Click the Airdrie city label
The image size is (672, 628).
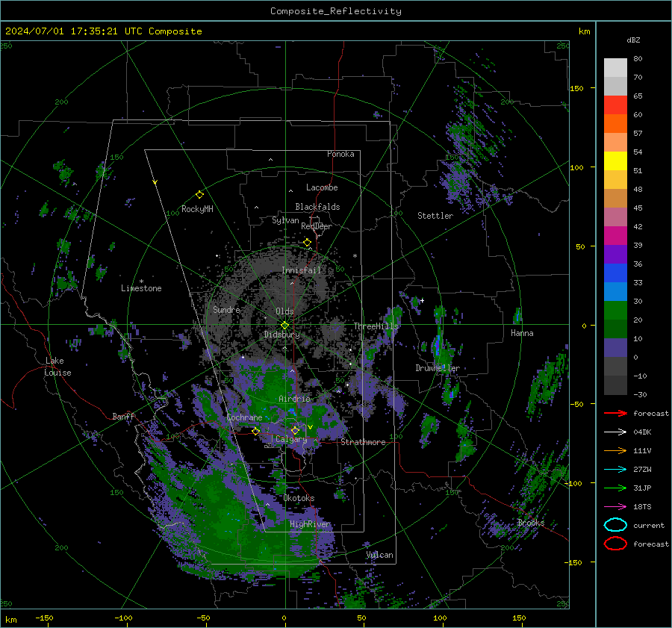tap(294, 399)
